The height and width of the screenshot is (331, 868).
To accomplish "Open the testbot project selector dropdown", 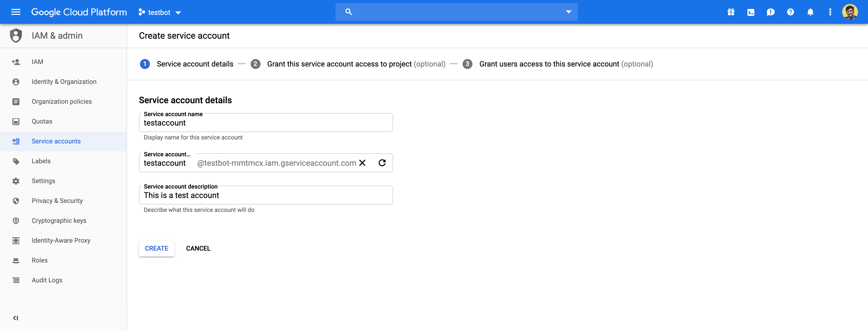I will (159, 12).
